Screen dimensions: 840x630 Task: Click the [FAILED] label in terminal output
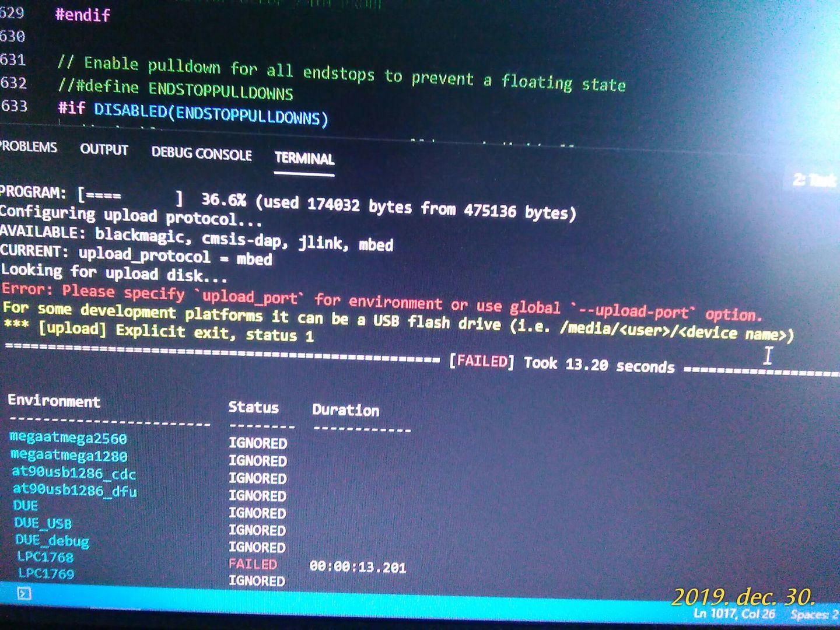[x=481, y=362]
